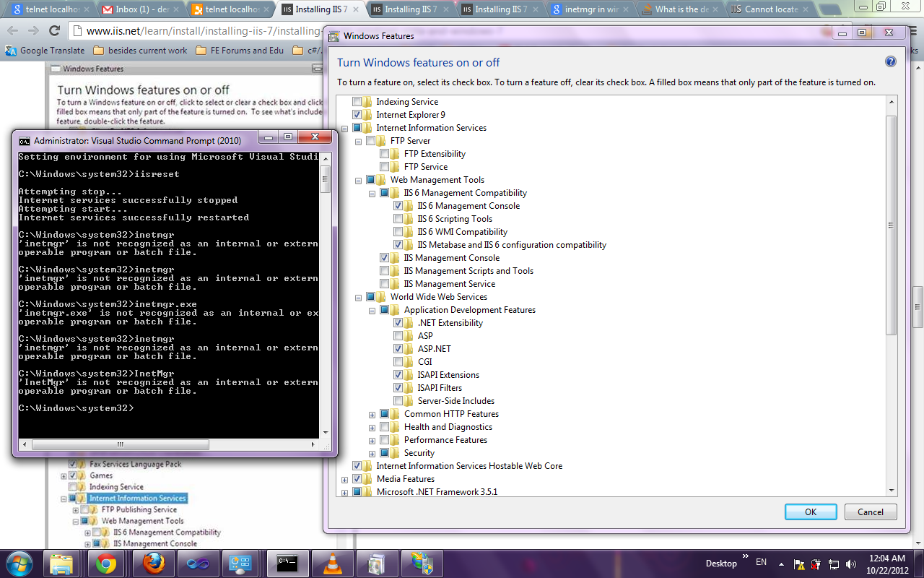Launch Google Chrome from the taskbar

[x=106, y=564]
